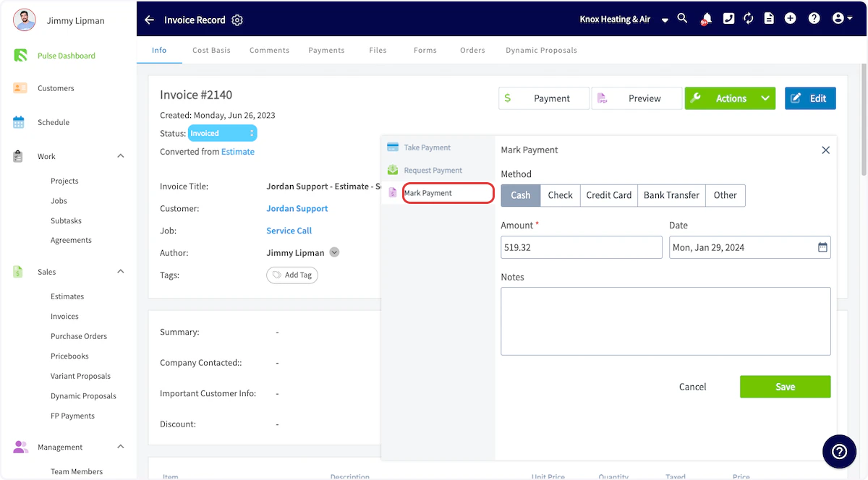
Task: Open the Actions dropdown button
Action: (730, 98)
